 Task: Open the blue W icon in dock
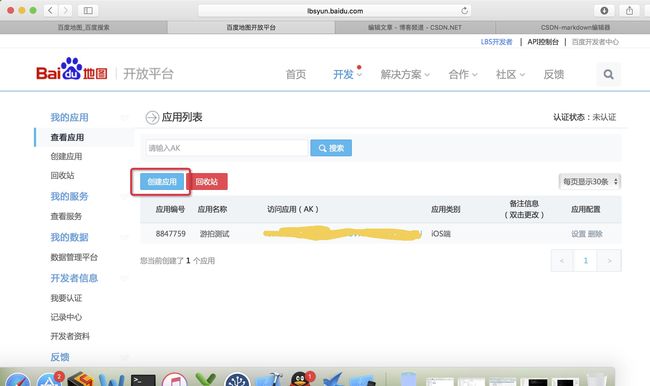pyautogui.click(x=111, y=379)
